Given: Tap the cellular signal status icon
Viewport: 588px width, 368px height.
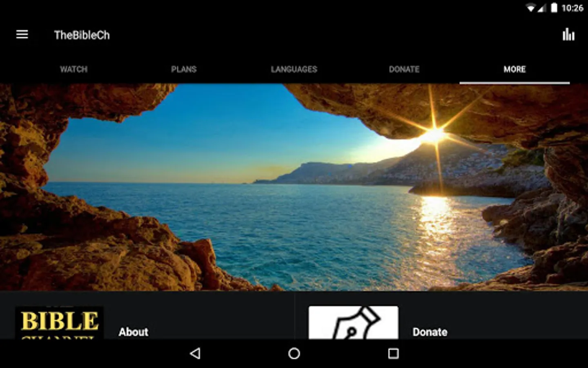Looking at the screenshot, I should (x=541, y=8).
